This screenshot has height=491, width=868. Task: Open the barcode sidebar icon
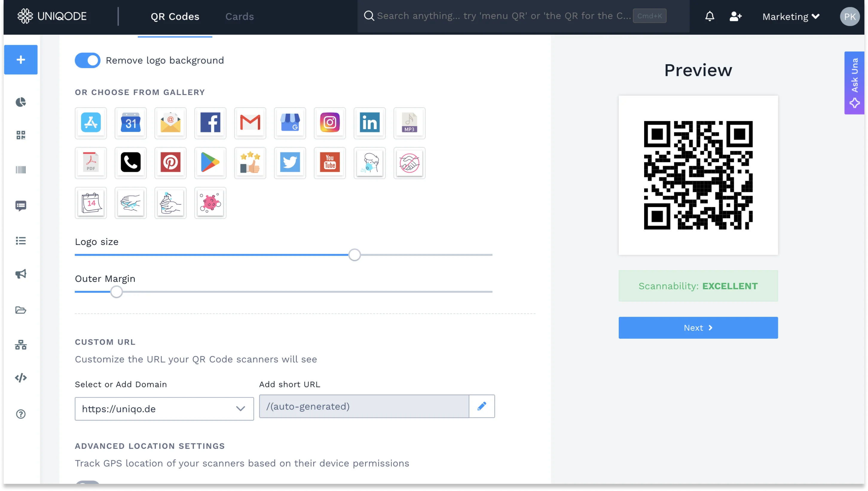tap(21, 170)
